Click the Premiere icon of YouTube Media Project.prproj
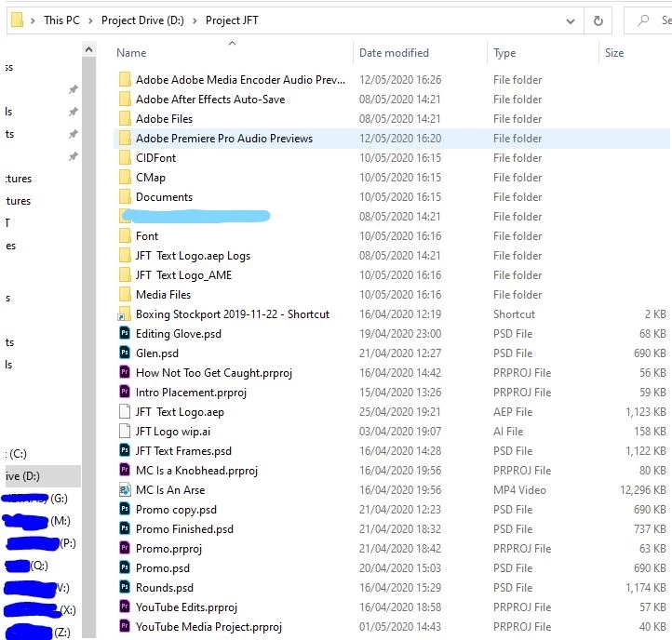This screenshot has height=640, width=672. click(x=125, y=626)
